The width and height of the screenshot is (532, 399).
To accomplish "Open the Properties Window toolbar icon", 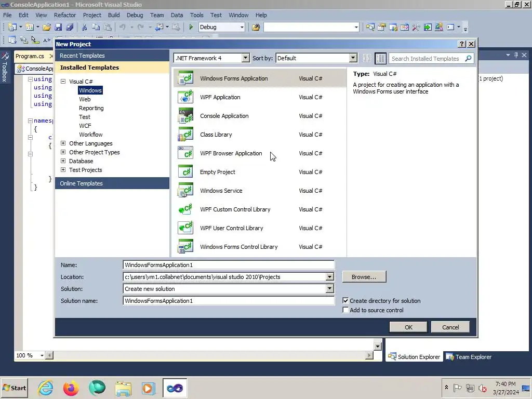I will point(382,27).
